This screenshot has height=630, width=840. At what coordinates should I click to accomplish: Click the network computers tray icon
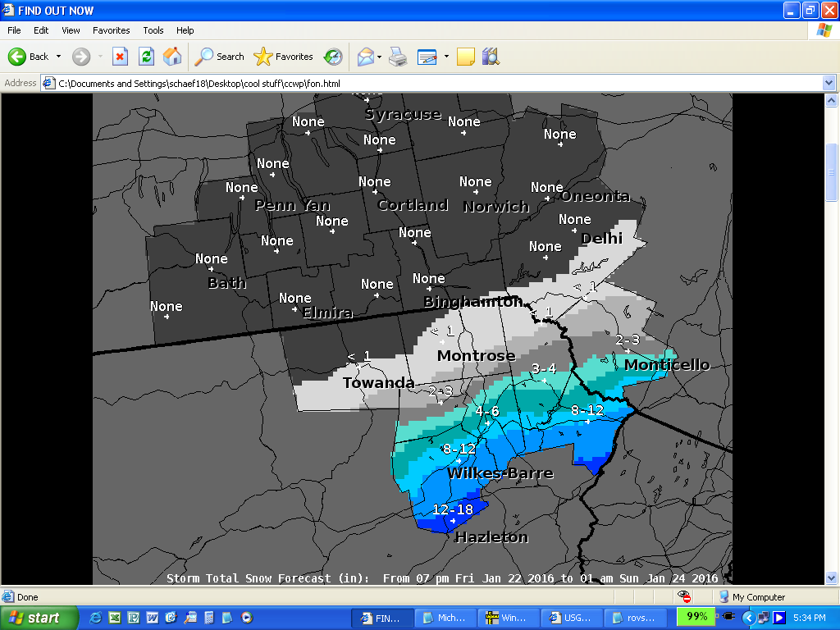764,618
